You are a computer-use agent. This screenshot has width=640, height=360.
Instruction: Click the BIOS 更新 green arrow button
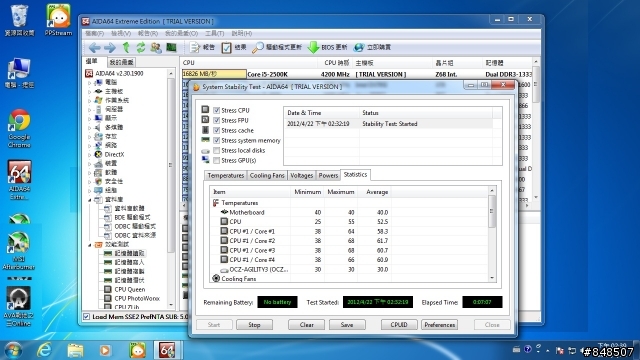click(327, 48)
